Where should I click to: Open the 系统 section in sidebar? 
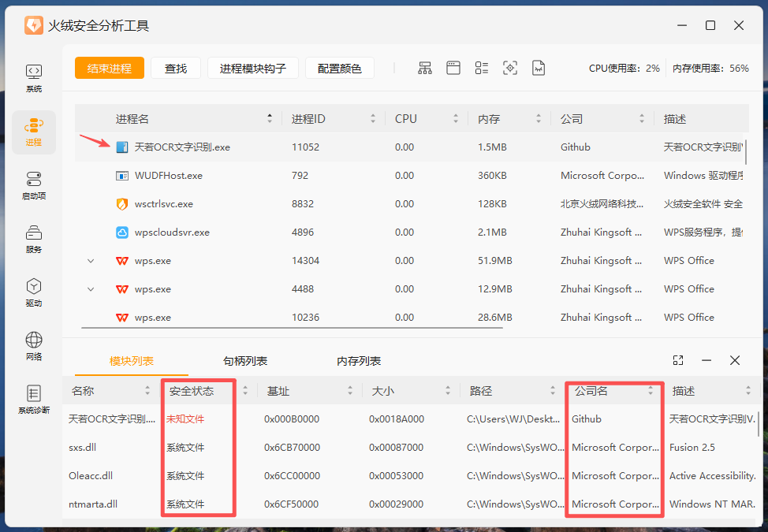coord(34,78)
